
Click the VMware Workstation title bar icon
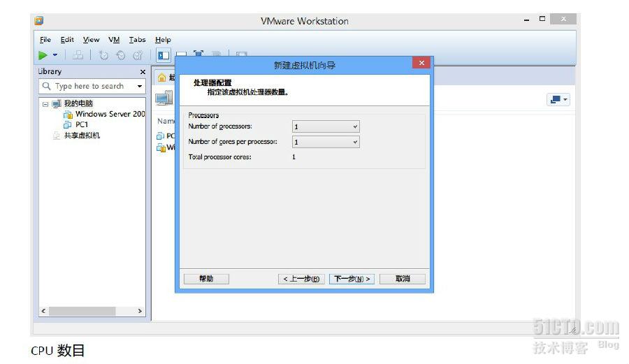(39, 20)
